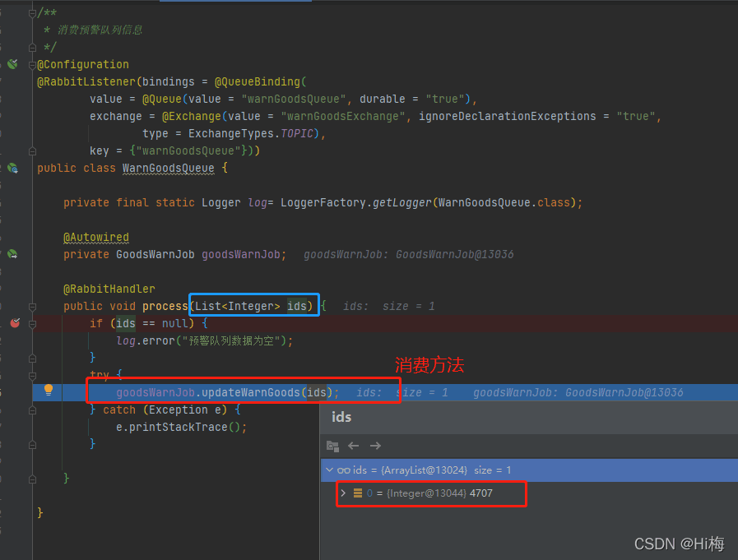The height and width of the screenshot is (560, 738).
Task: Click ExchangeTypes.TOPIC constant
Action: click(251, 134)
